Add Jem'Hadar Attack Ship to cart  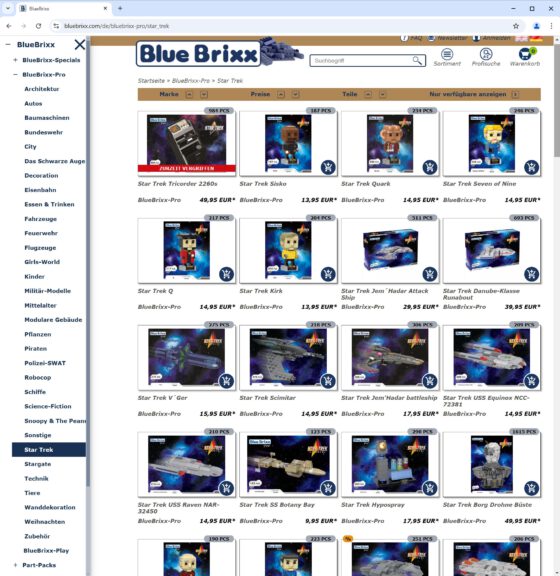tap(430, 274)
